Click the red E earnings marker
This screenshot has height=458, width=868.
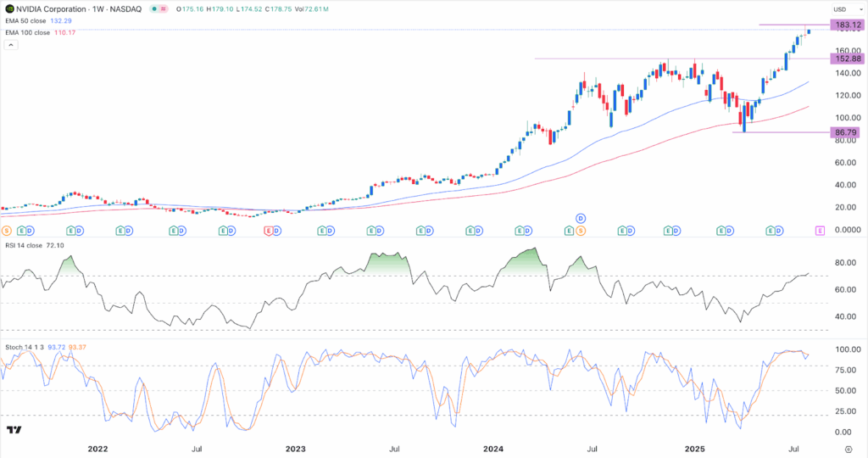[x=269, y=231]
